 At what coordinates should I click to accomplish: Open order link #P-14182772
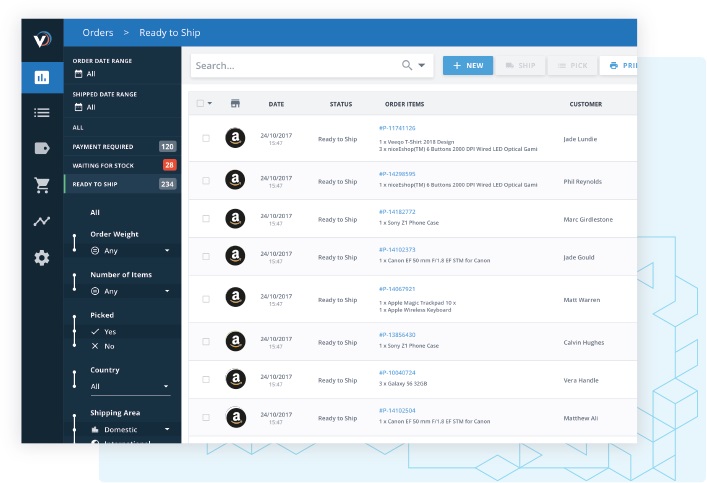pos(397,212)
